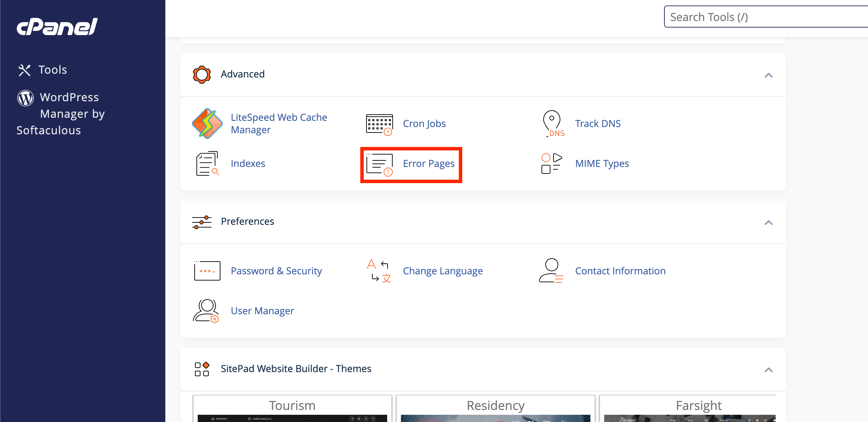Click the Change Language translate icon
Viewport: 868px width, 422px height.
(379, 271)
